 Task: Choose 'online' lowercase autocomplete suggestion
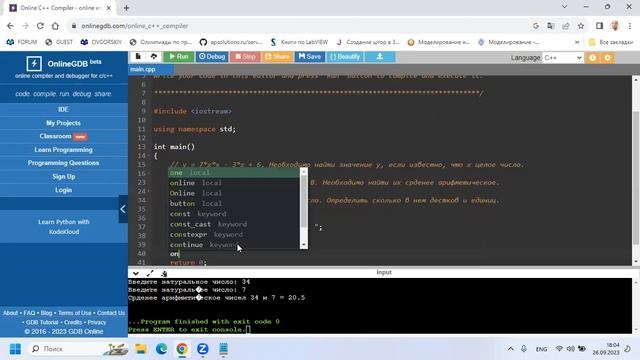234,183
